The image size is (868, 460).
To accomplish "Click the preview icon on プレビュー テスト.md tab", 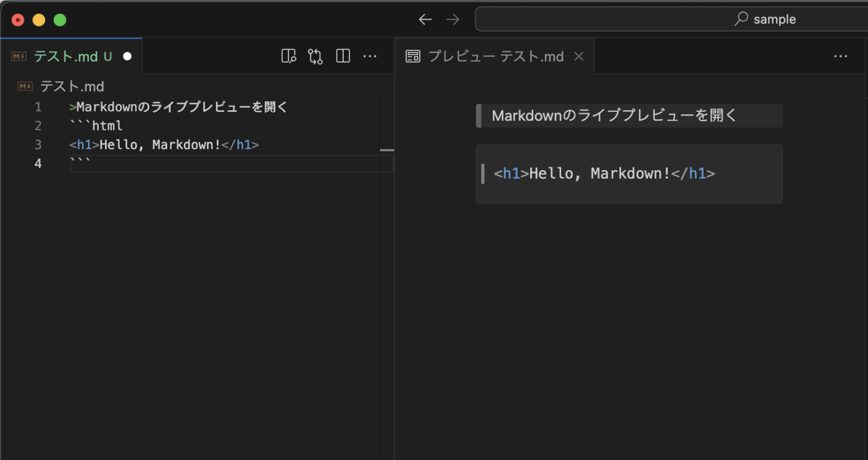I will (413, 56).
